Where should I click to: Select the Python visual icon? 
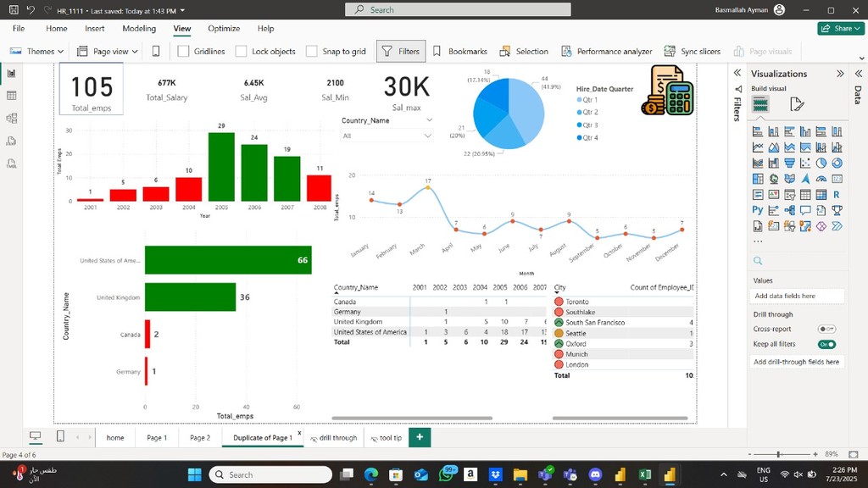(758, 210)
